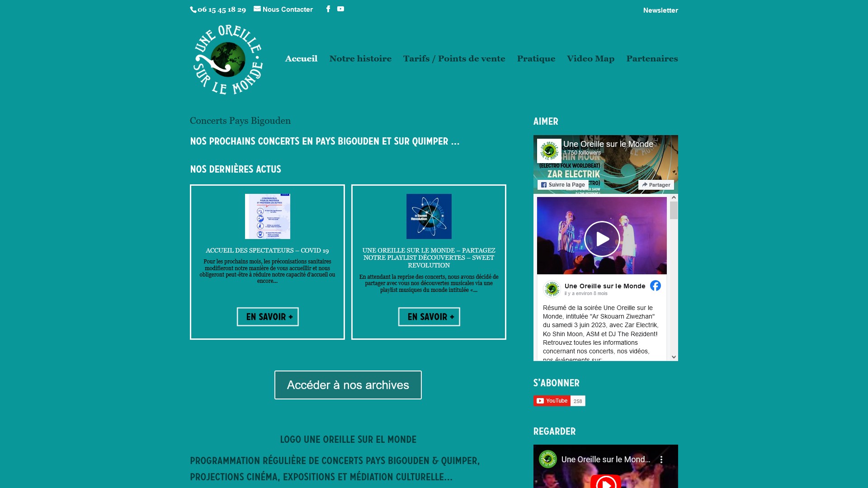Viewport: 868px width, 488px height.
Task: Click the Facebook icon in the header
Action: pos(328,8)
